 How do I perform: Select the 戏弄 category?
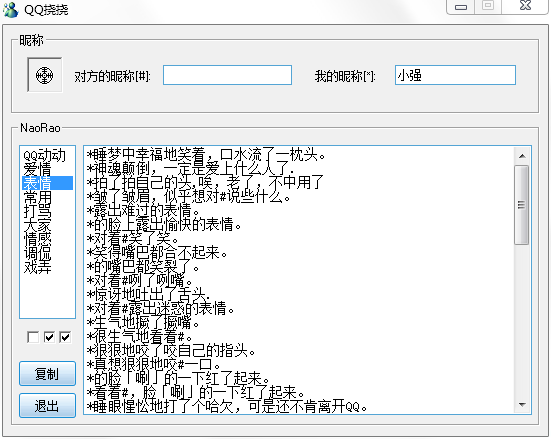[x=37, y=267]
